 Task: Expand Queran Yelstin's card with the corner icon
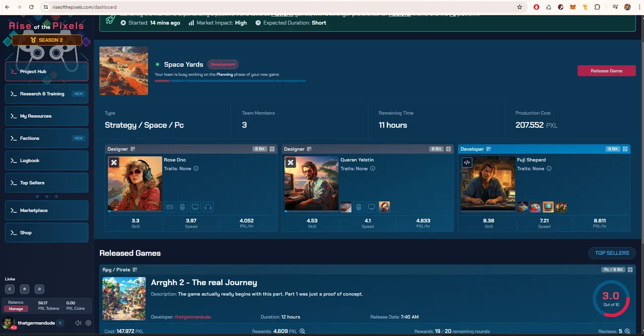click(449, 149)
